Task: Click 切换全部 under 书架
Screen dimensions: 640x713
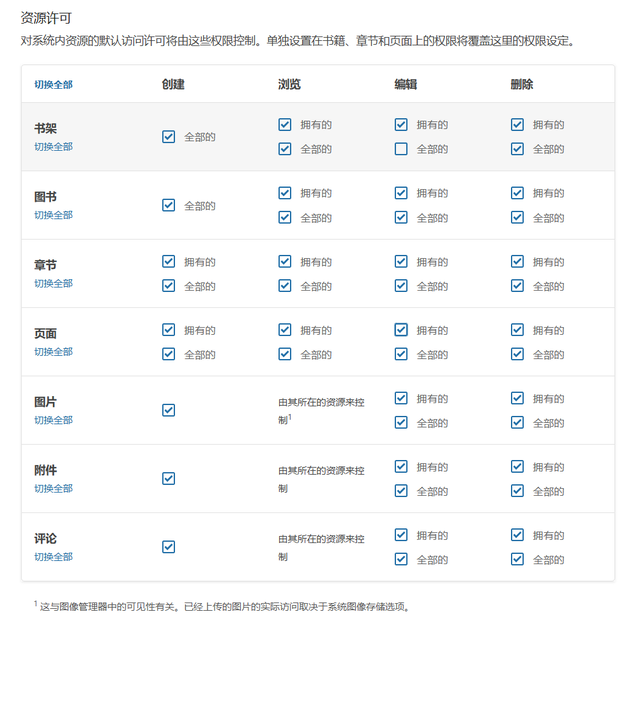Action: click(x=53, y=146)
